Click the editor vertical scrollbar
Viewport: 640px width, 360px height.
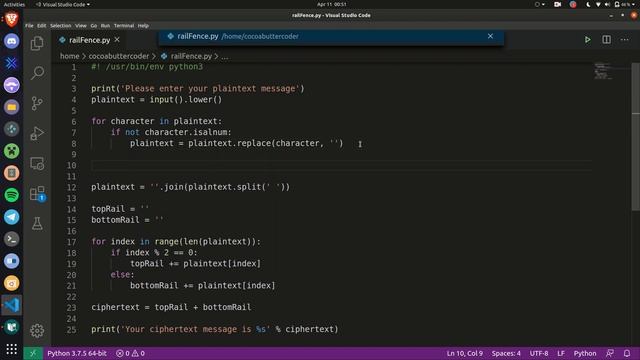(x=636, y=137)
